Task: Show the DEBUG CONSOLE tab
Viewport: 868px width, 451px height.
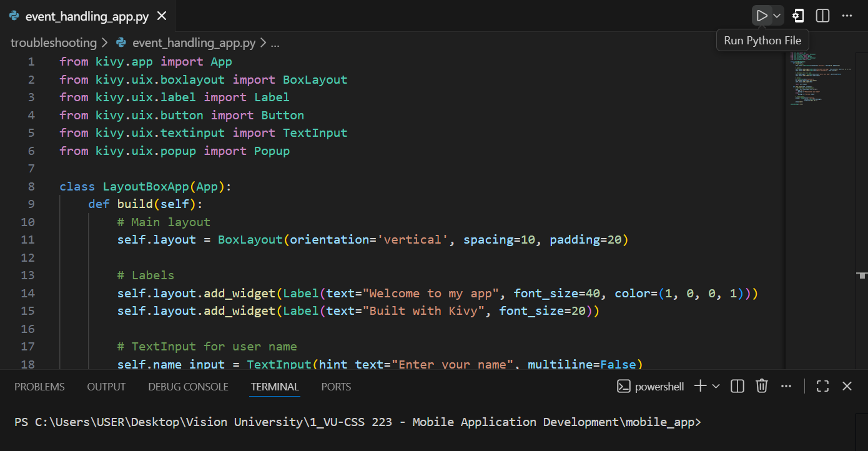Action: pos(188,387)
